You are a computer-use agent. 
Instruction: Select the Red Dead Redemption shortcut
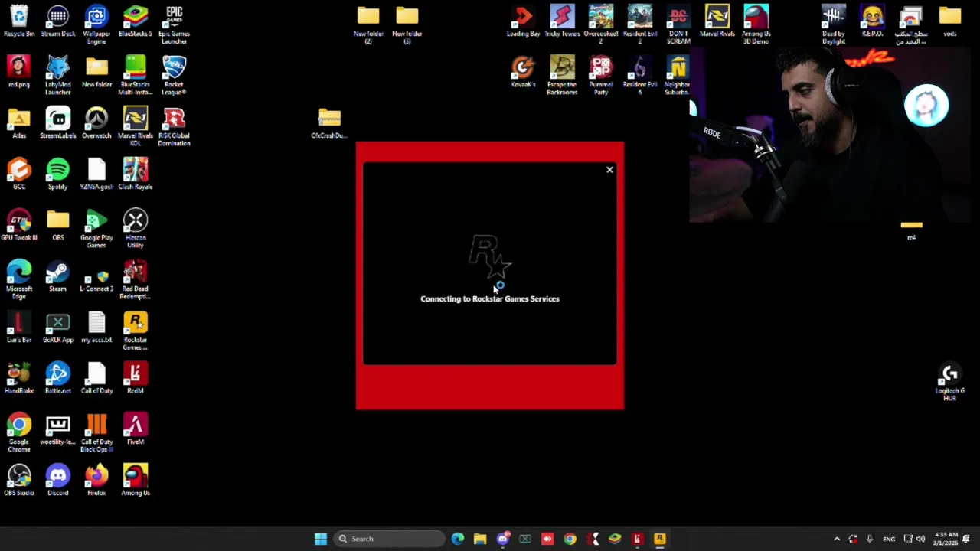pos(136,280)
